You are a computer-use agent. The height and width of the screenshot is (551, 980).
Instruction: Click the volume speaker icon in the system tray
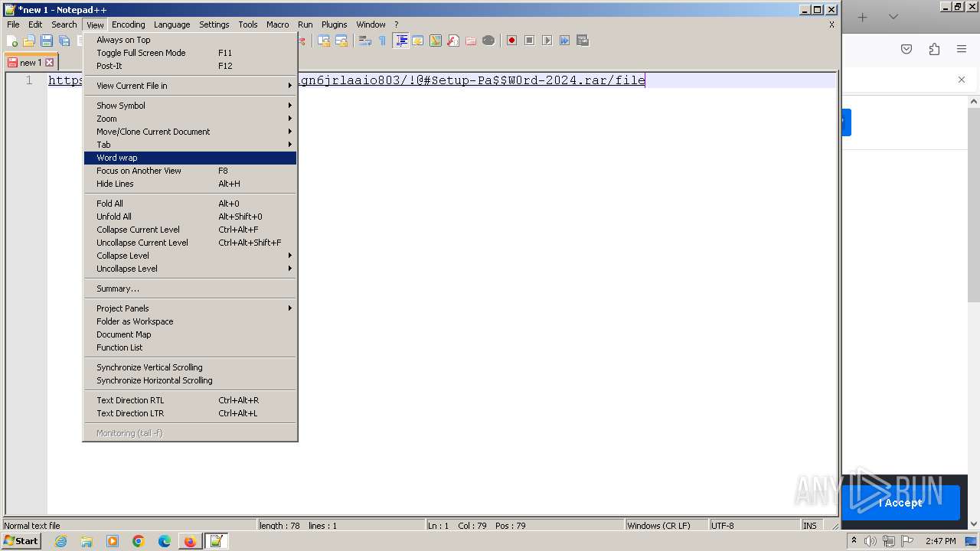coord(871,541)
